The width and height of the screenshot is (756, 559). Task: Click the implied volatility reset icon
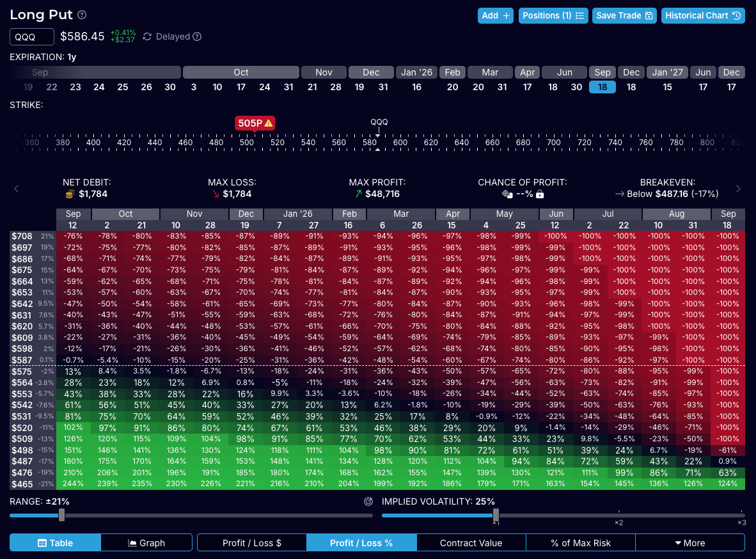click(x=368, y=501)
